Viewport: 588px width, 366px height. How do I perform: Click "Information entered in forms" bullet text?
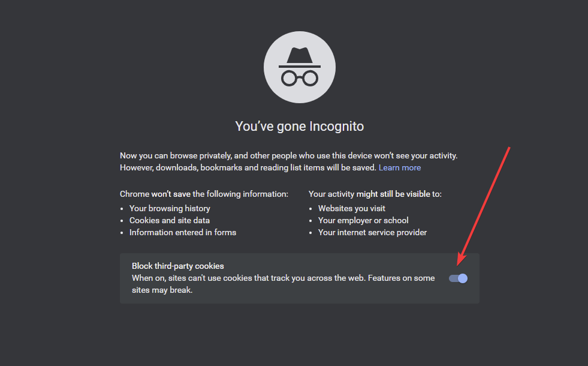coord(183,232)
